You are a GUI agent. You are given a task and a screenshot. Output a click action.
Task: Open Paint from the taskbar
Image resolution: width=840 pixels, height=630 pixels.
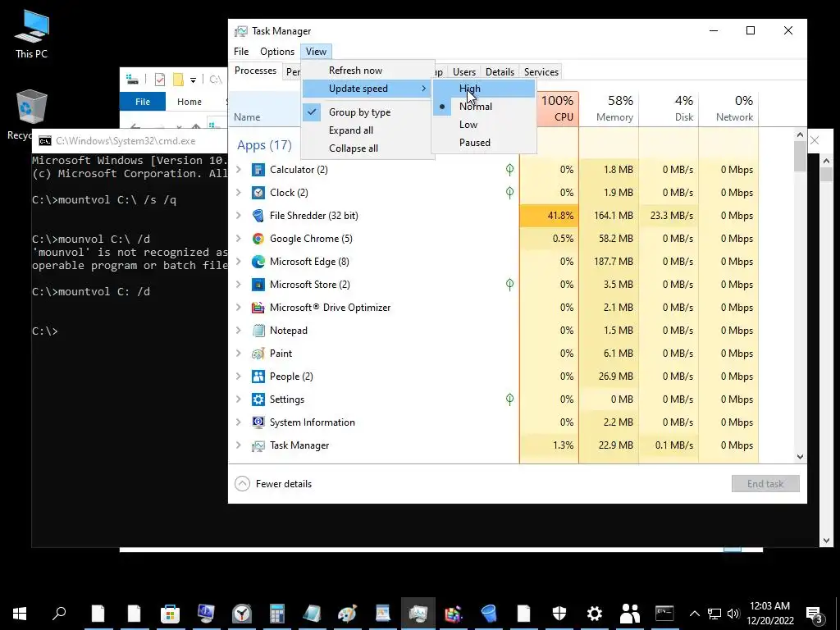pyautogui.click(x=347, y=614)
